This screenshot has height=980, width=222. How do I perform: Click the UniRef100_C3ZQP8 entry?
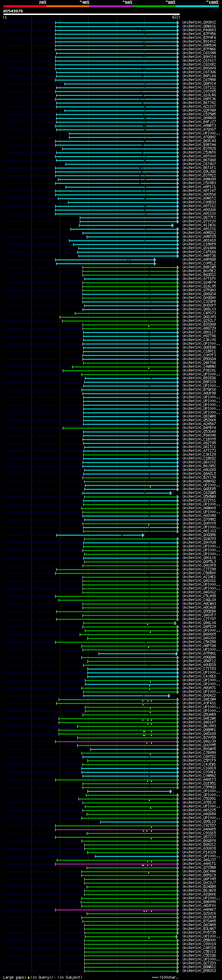pyautogui.click(x=199, y=301)
